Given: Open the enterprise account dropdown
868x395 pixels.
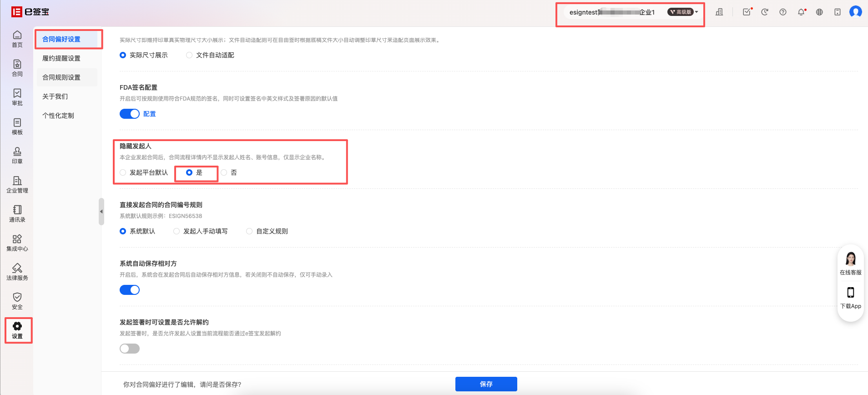Looking at the screenshot, I should (x=633, y=12).
